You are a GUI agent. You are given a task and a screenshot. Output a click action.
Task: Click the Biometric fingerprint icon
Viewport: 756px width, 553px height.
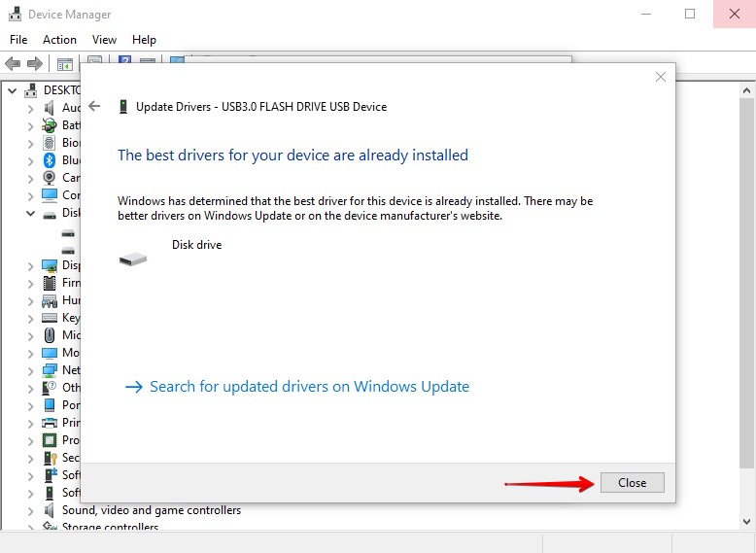click(50, 143)
